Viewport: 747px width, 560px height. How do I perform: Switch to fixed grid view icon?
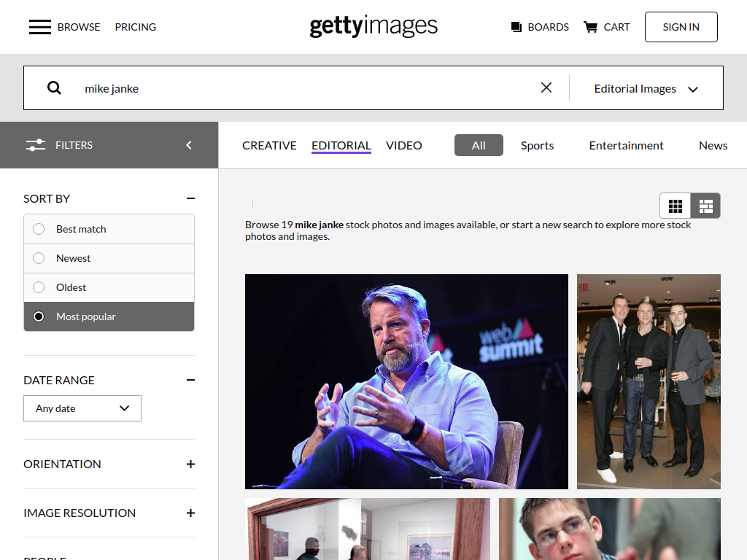coord(675,206)
